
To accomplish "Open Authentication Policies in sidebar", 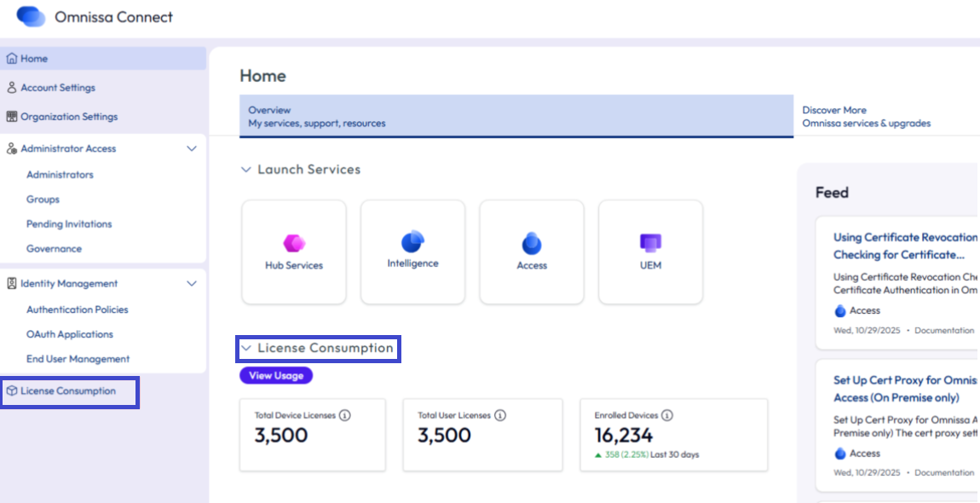I will [x=77, y=309].
